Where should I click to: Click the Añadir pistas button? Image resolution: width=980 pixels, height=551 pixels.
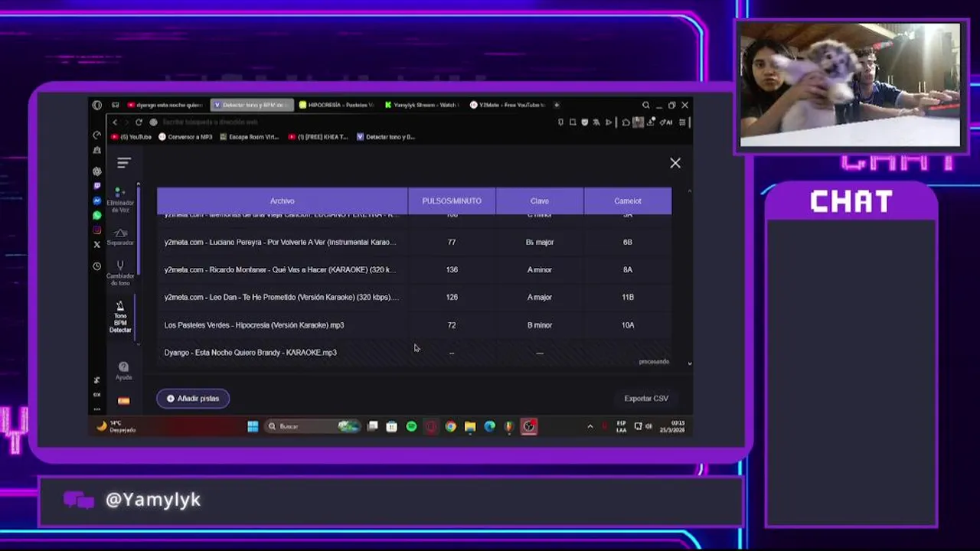coord(193,399)
